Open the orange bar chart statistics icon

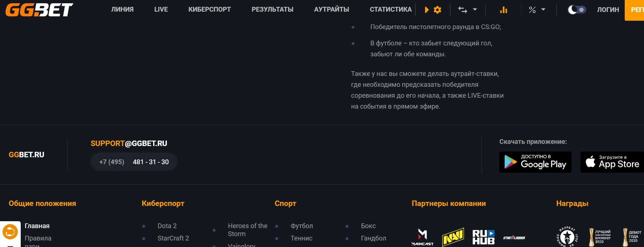pos(504,10)
